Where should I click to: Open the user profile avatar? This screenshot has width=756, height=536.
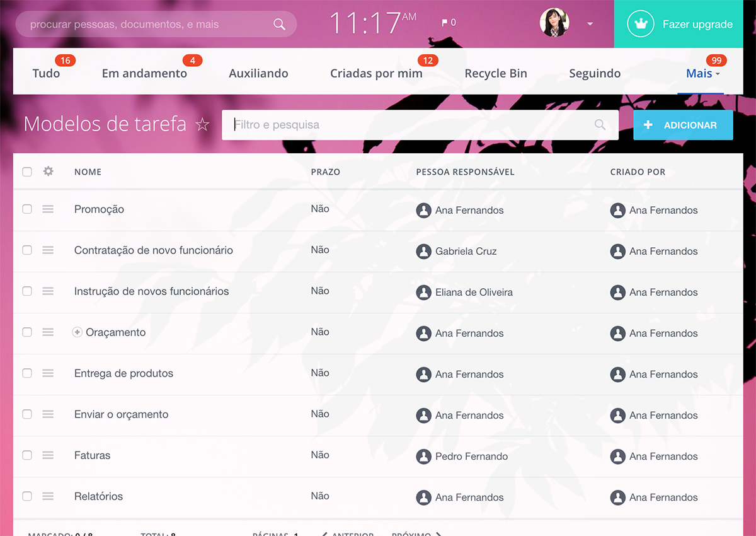[x=554, y=23]
